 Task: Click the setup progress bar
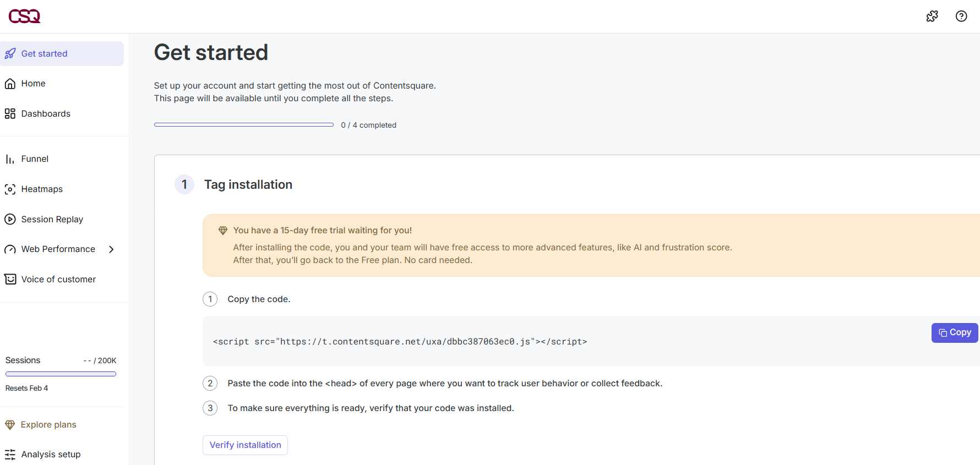244,125
